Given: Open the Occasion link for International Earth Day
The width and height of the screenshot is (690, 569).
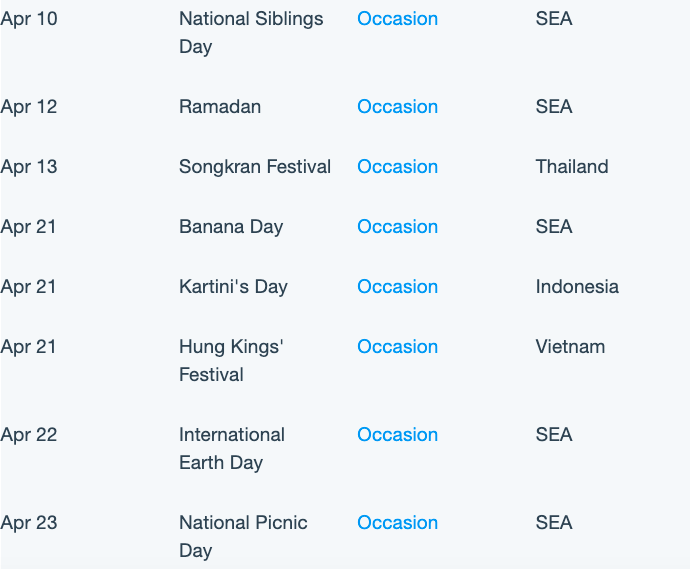Looking at the screenshot, I should (x=397, y=435).
